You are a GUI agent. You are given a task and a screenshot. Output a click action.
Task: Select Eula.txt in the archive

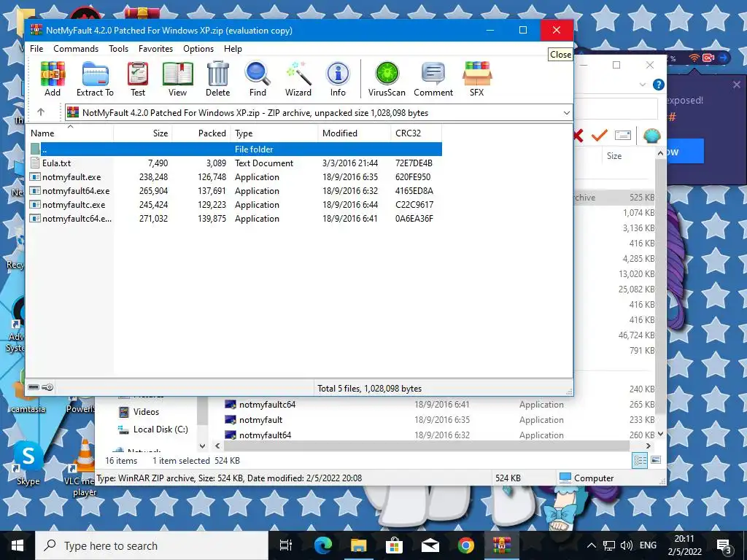235,163
